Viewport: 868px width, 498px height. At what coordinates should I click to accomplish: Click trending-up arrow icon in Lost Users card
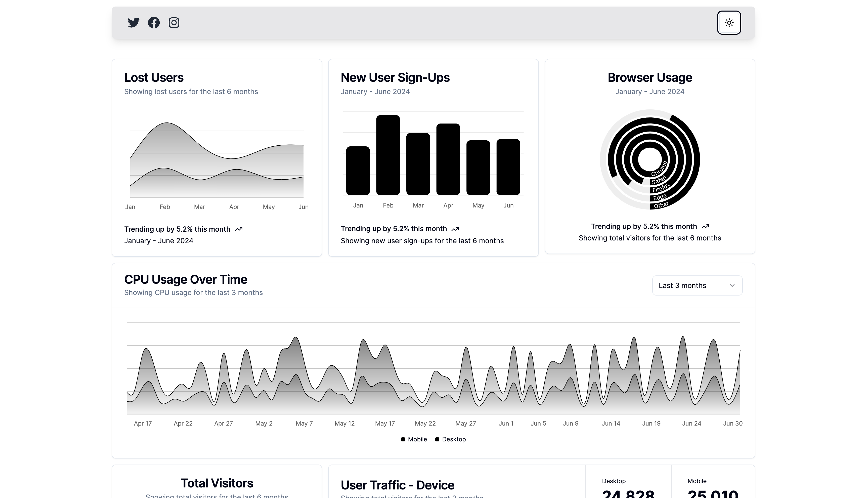pos(239,229)
